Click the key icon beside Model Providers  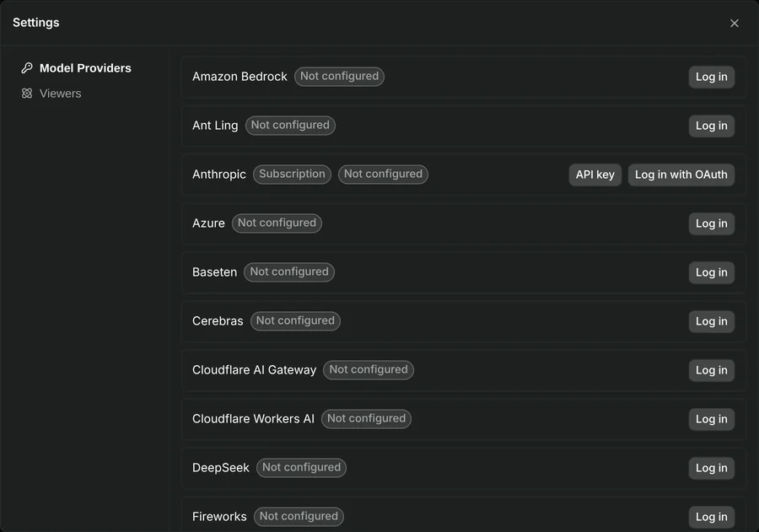27,68
